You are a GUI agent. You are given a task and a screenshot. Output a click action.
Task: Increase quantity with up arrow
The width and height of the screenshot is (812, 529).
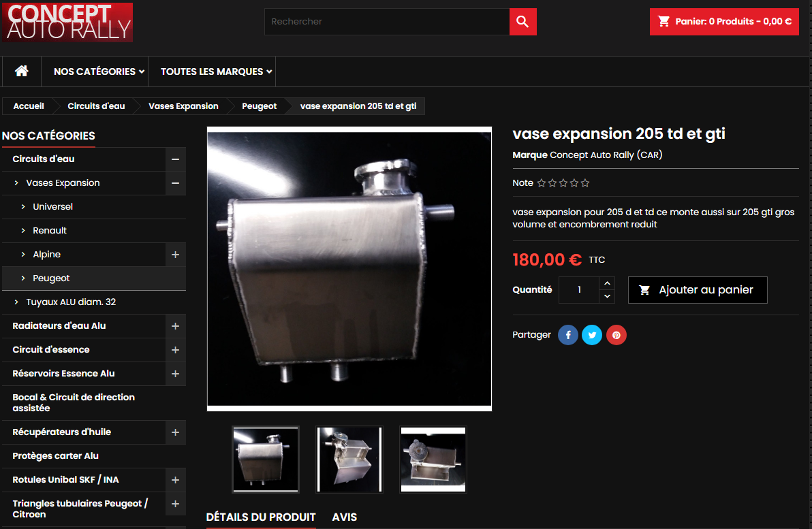(x=607, y=283)
